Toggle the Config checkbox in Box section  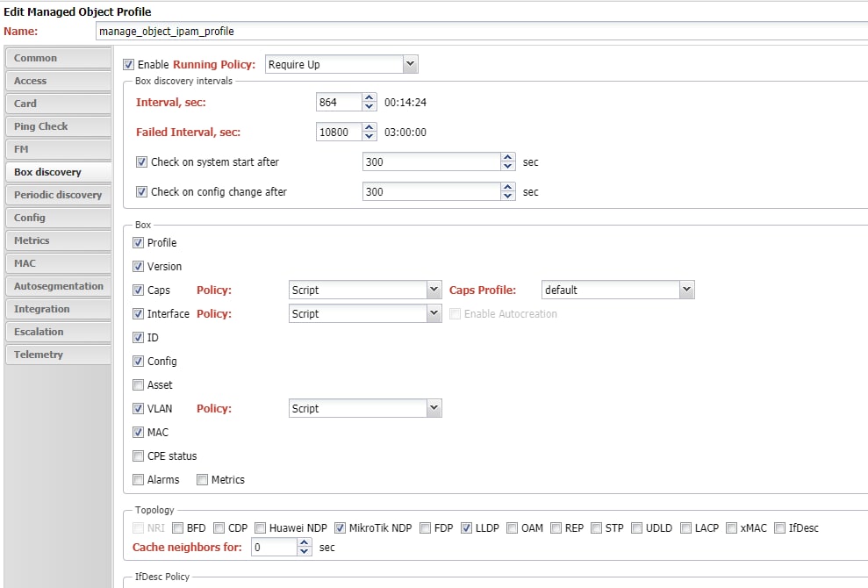[139, 362]
